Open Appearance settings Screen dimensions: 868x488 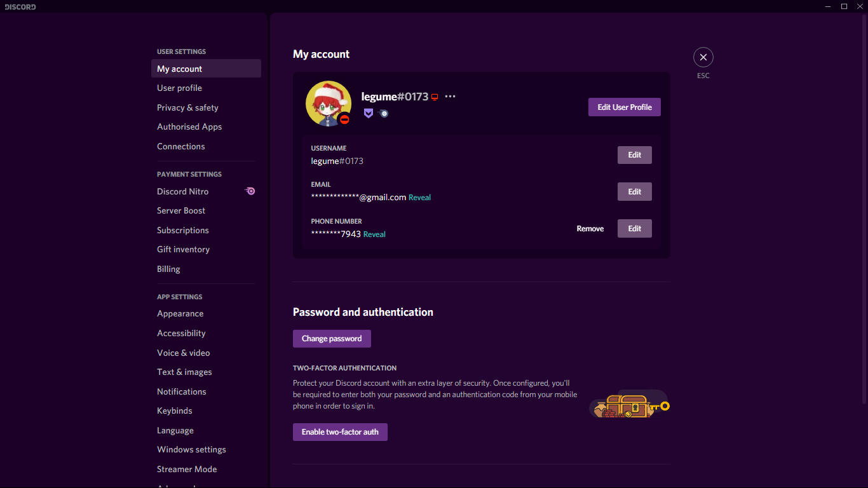(206, 313)
